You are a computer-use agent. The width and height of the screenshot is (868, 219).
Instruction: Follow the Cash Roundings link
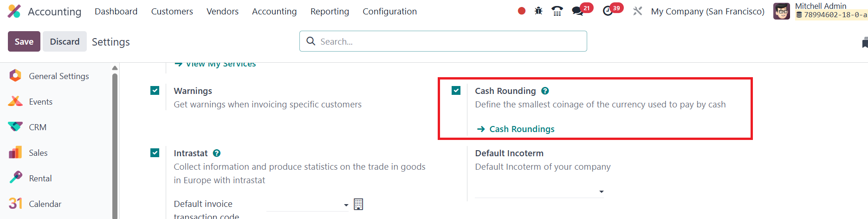pyautogui.click(x=522, y=129)
